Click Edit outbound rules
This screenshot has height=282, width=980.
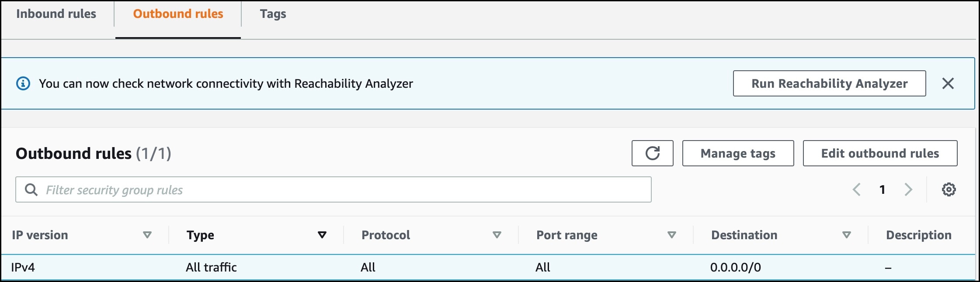tap(880, 153)
